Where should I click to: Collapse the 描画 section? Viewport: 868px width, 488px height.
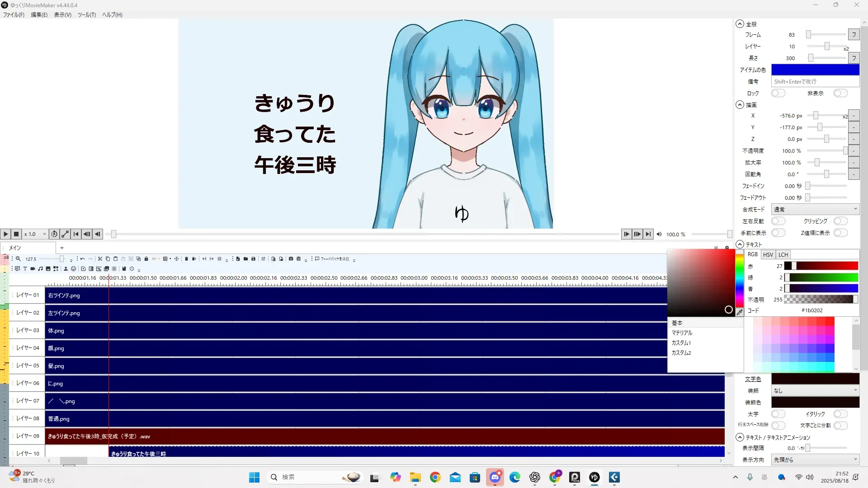click(740, 105)
